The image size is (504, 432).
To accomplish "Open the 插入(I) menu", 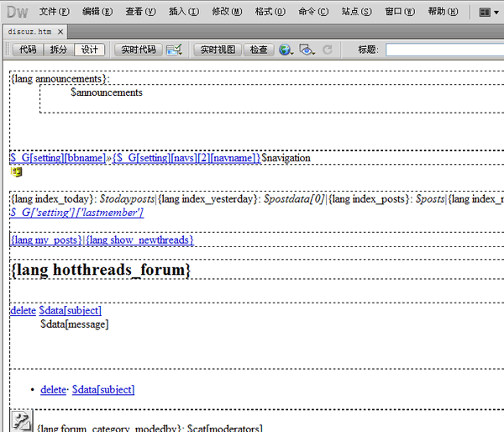I will pos(183,13).
